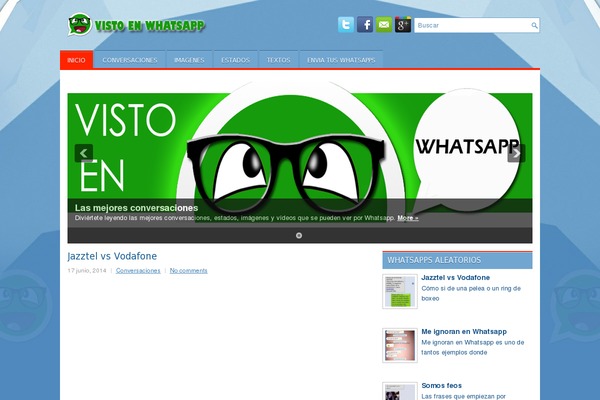Show next slide with right arrow
This screenshot has height=400, width=600.
pos(516,153)
